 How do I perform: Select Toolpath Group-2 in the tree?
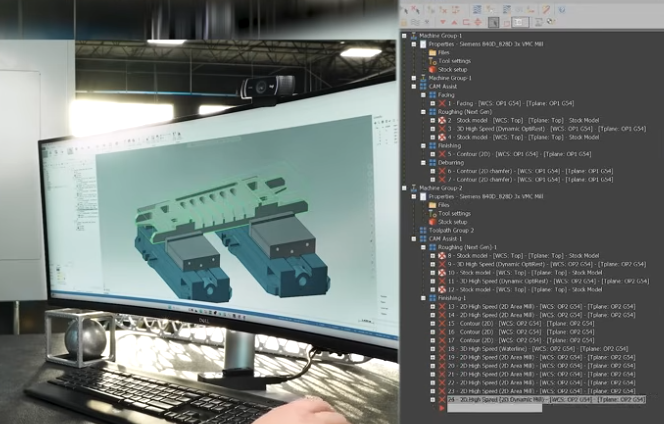pos(451,230)
